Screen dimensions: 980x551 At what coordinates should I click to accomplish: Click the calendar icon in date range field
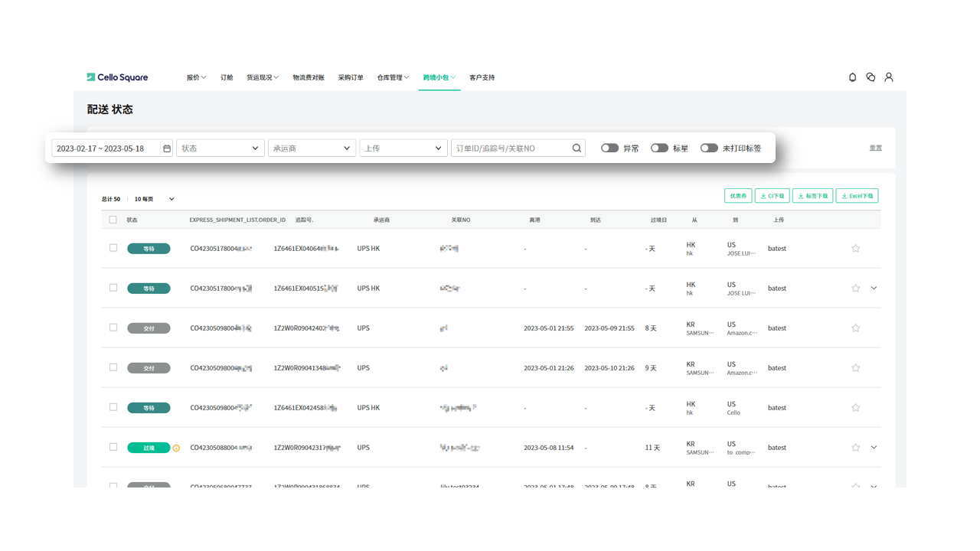(167, 148)
